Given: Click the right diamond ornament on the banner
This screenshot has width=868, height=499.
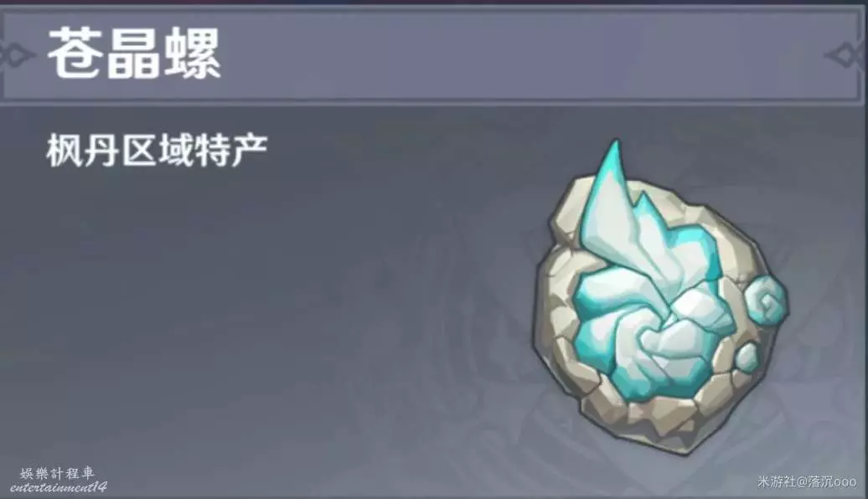Looking at the screenshot, I should (846, 54).
